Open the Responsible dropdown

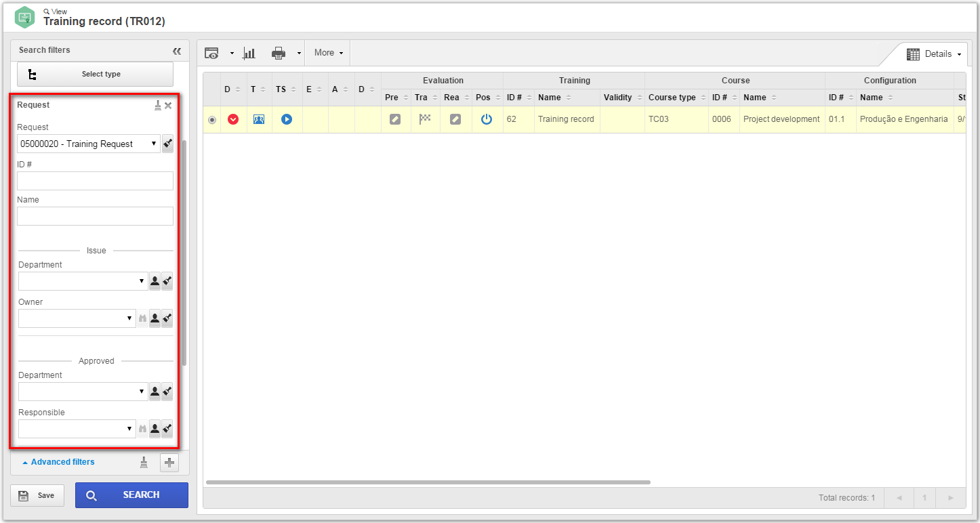tap(77, 429)
